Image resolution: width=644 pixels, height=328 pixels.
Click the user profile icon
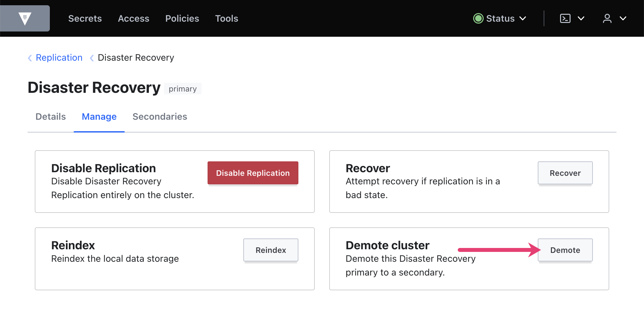pos(607,18)
